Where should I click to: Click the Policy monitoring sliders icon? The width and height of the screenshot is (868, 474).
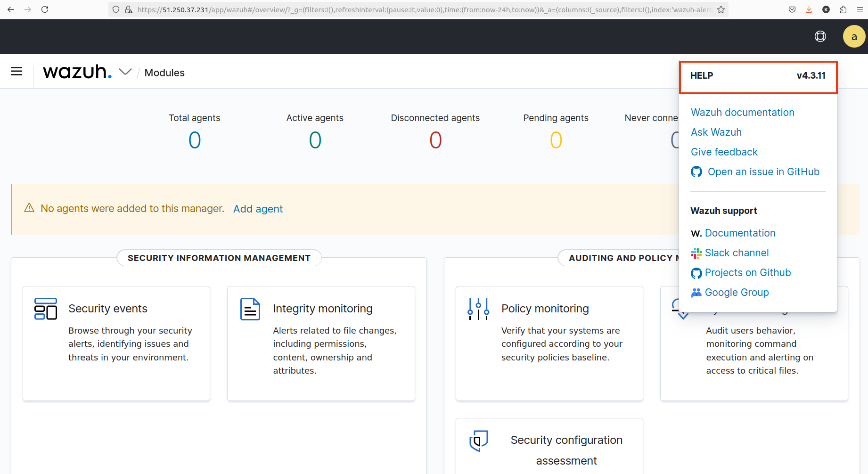[x=478, y=309]
